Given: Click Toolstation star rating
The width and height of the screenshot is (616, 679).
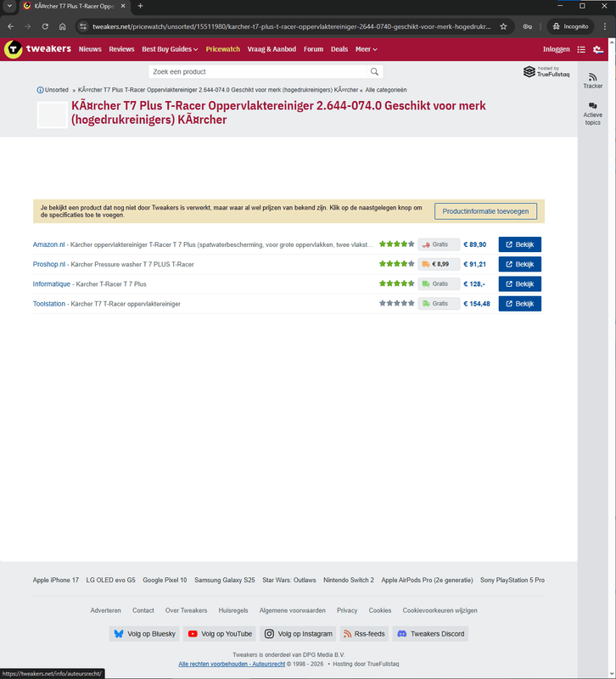Looking at the screenshot, I should (396, 304).
